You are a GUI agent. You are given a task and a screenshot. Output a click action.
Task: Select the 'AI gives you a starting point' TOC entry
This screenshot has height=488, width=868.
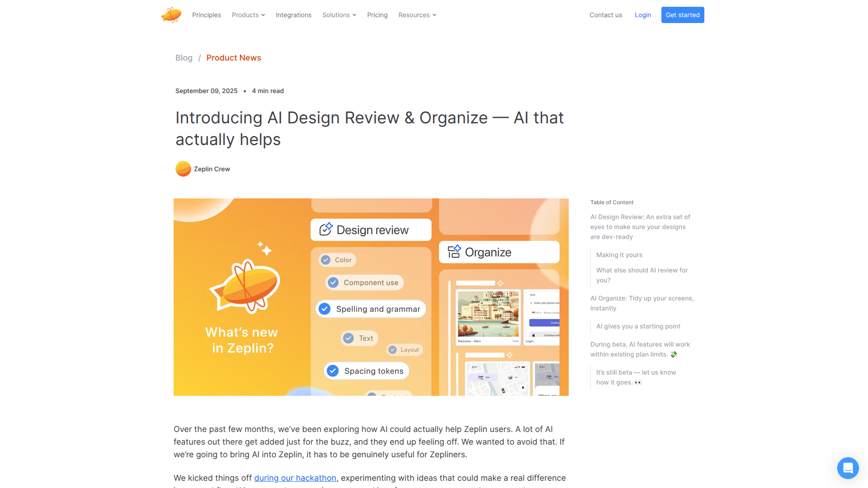pos(638,326)
